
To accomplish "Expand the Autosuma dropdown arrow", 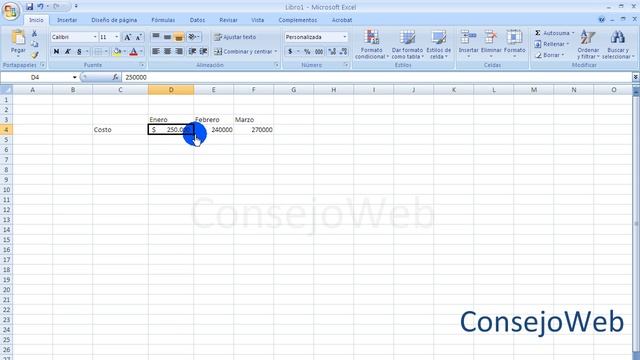I will 573,33.
